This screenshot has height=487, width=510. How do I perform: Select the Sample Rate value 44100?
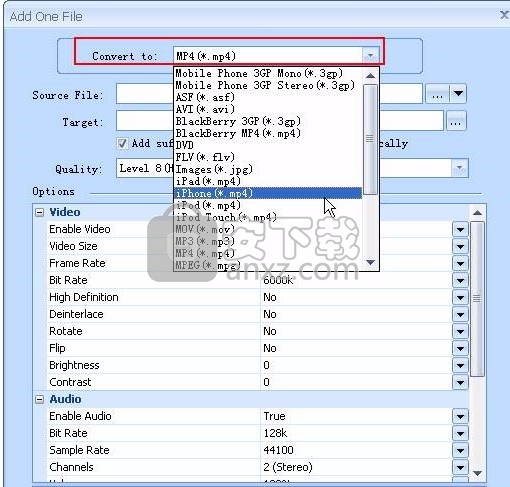(x=278, y=450)
